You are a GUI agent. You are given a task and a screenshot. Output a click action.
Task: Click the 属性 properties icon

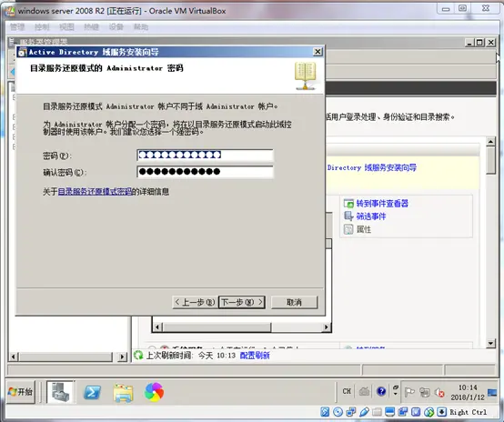348,229
